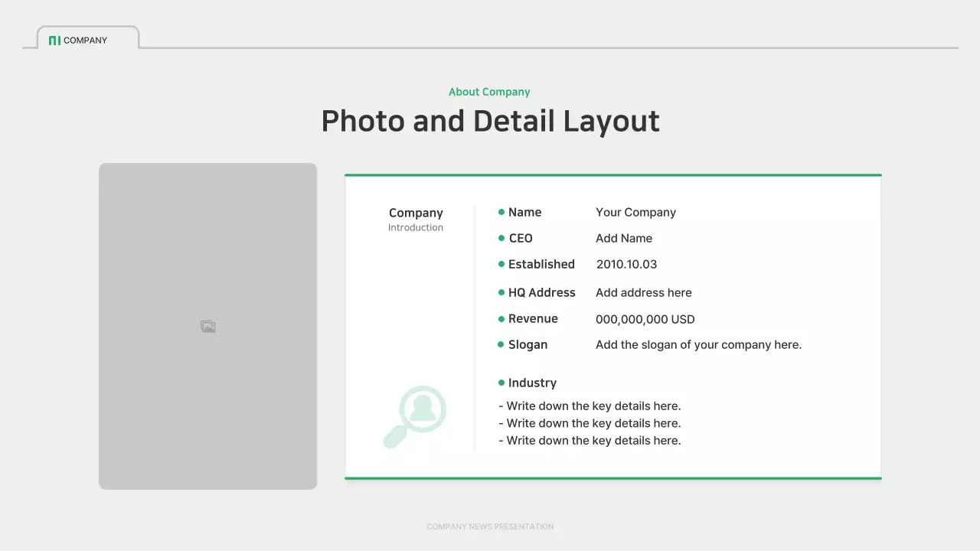Toggle the bullet marker next to Slogan
The height and width of the screenshot is (551, 980).
tap(500, 344)
